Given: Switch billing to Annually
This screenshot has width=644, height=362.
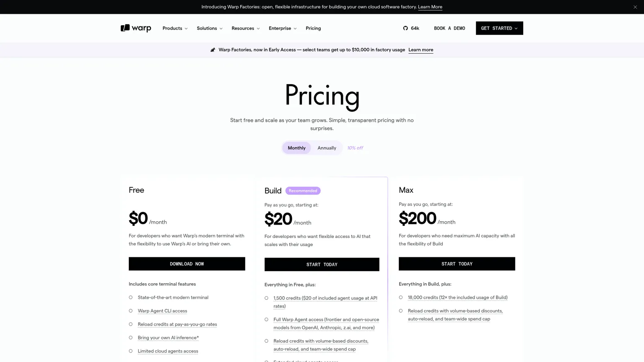Looking at the screenshot, I should point(327,148).
